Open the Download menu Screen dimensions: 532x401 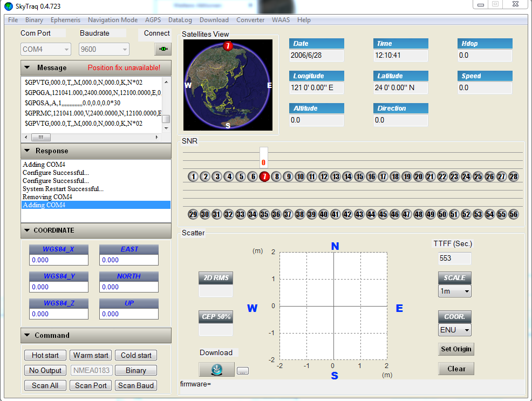coord(214,20)
